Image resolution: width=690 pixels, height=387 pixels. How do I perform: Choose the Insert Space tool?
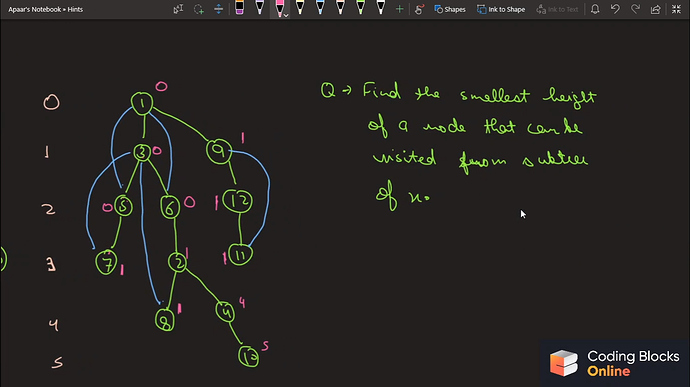219,9
